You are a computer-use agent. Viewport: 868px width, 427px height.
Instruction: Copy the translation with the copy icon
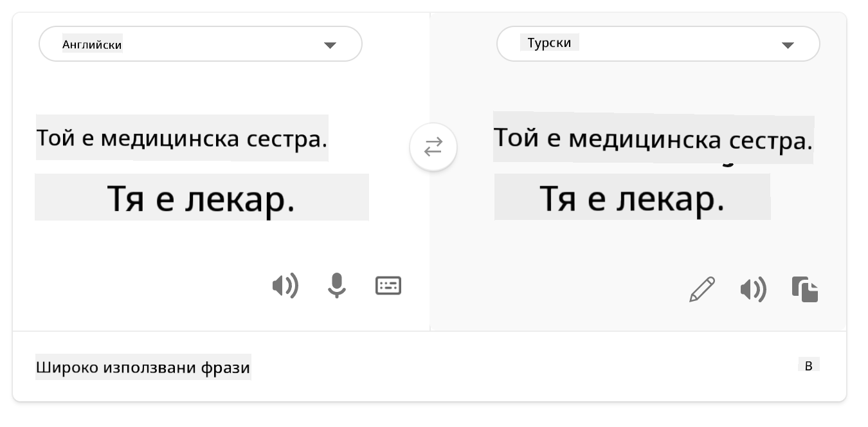[805, 289]
